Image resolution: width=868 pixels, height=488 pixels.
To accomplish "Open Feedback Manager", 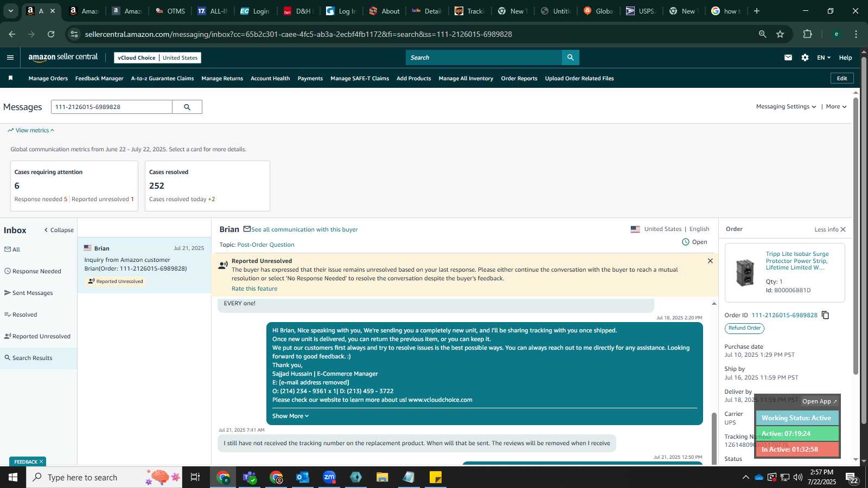I will tap(99, 78).
